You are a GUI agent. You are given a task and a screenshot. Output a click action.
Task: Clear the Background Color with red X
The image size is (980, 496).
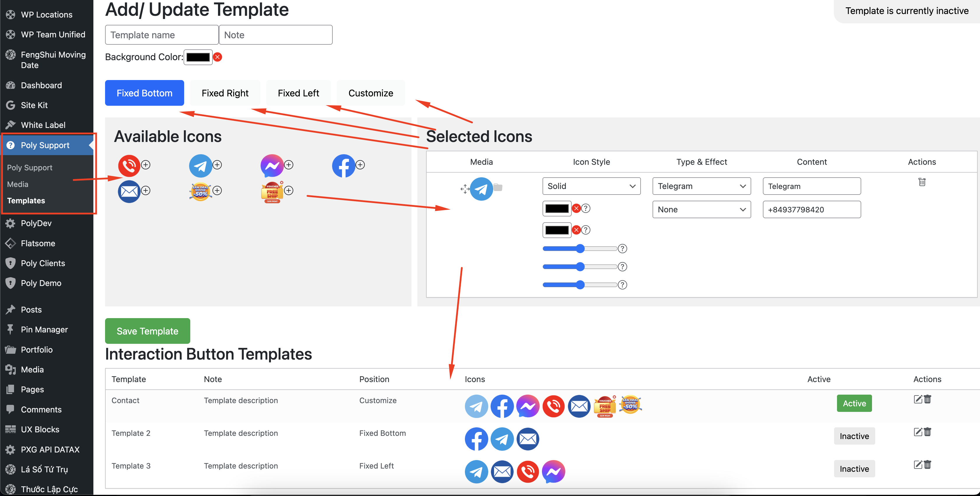(x=218, y=57)
